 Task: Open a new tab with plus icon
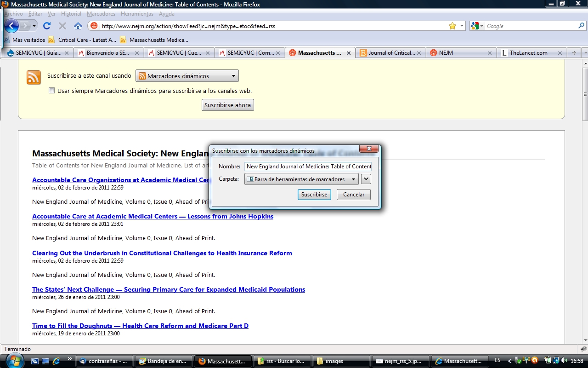[574, 53]
